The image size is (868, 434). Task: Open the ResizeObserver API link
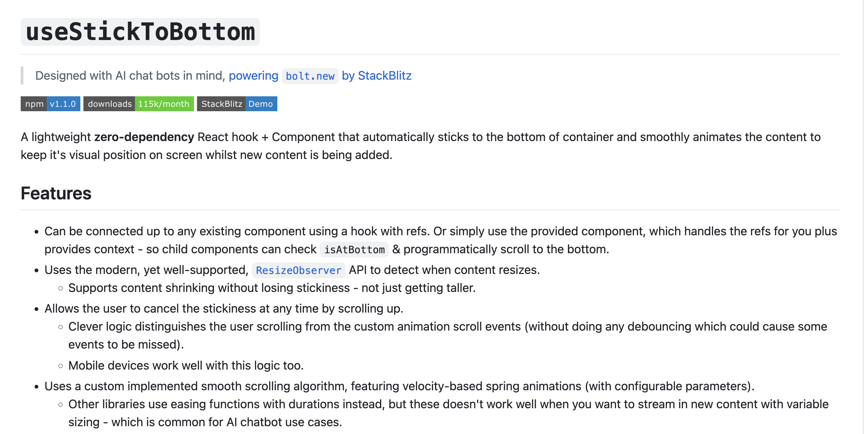tap(298, 270)
